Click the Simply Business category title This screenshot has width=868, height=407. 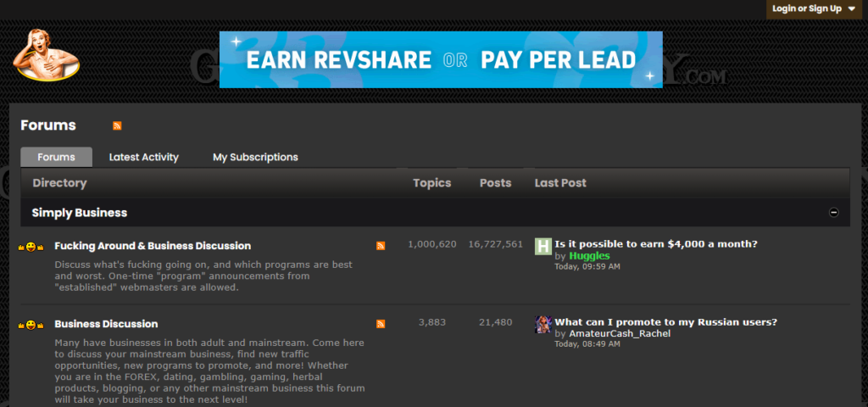(x=80, y=213)
